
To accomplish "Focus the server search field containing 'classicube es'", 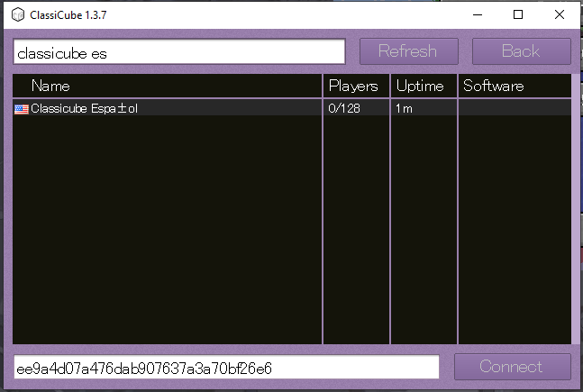I will click(x=179, y=51).
